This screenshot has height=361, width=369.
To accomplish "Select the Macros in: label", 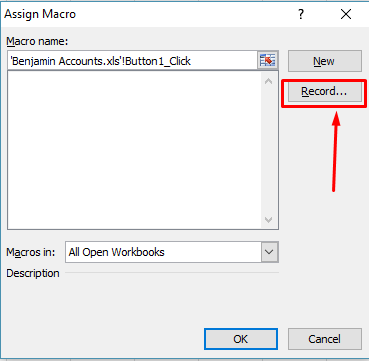I will pos(31,252).
